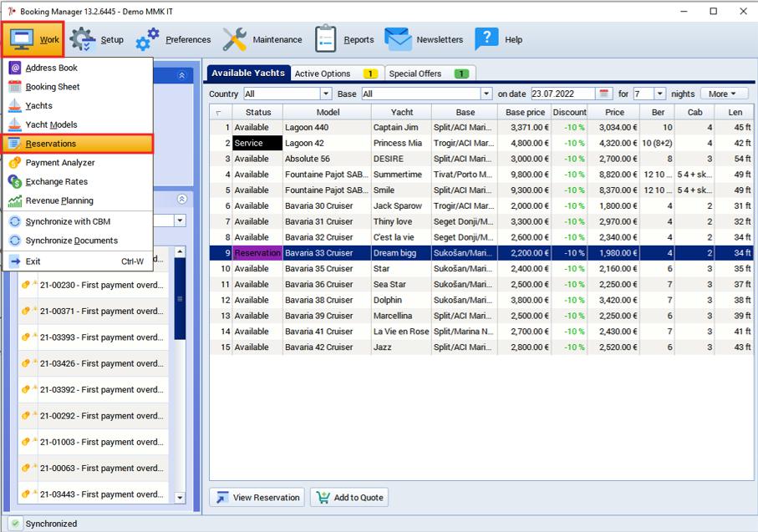Collapse the upper left panel double-chevron

[181, 75]
